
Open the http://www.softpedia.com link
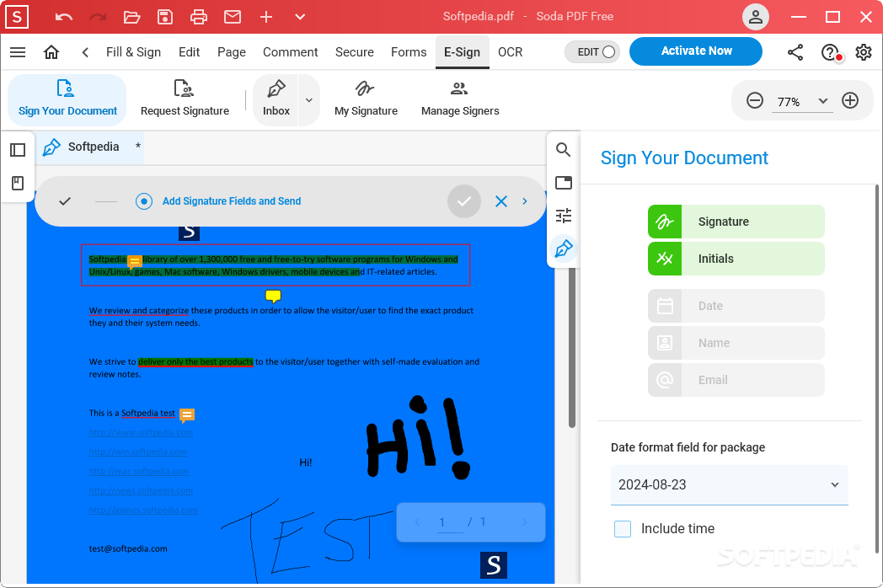pyautogui.click(x=141, y=432)
